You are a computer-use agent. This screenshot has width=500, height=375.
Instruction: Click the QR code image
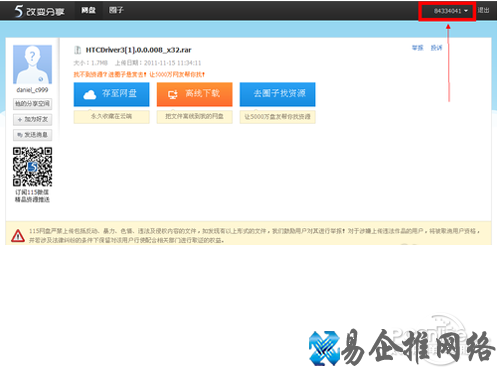pyautogui.click(x=32, y=167)
